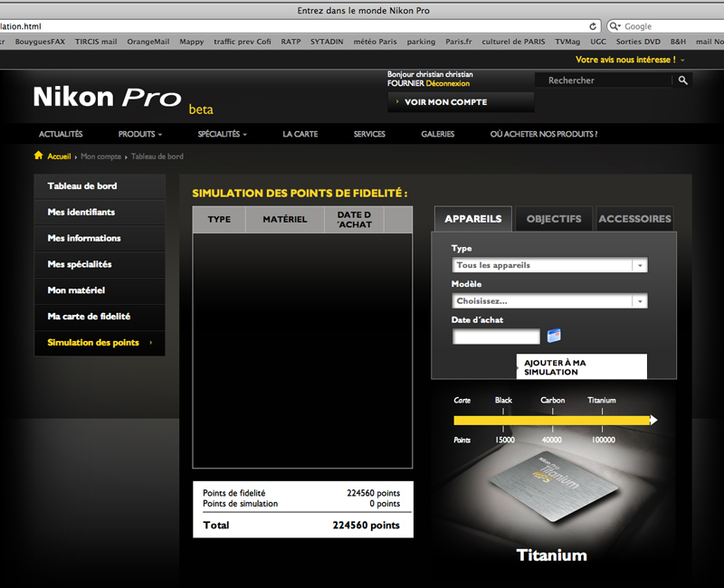Open 'Mes informations' in the sidebar

(100, 238)
